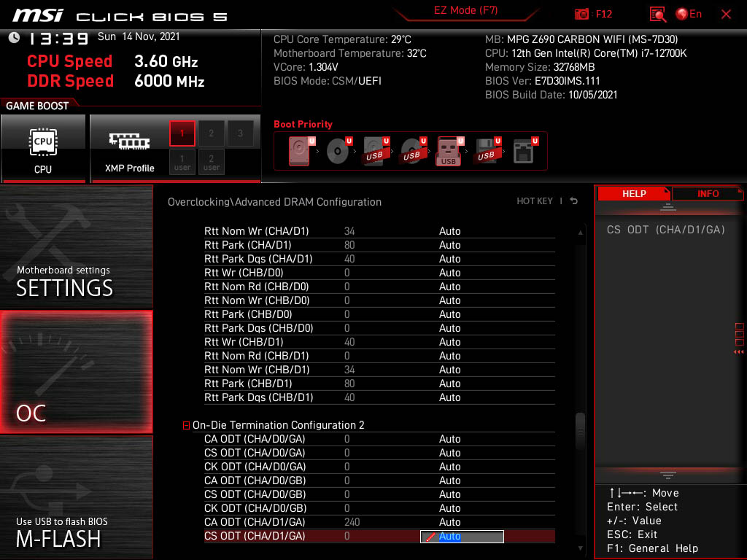
Task: Collapse On-Die Termination Configuration 2 section
Action: tap(186, 425)
